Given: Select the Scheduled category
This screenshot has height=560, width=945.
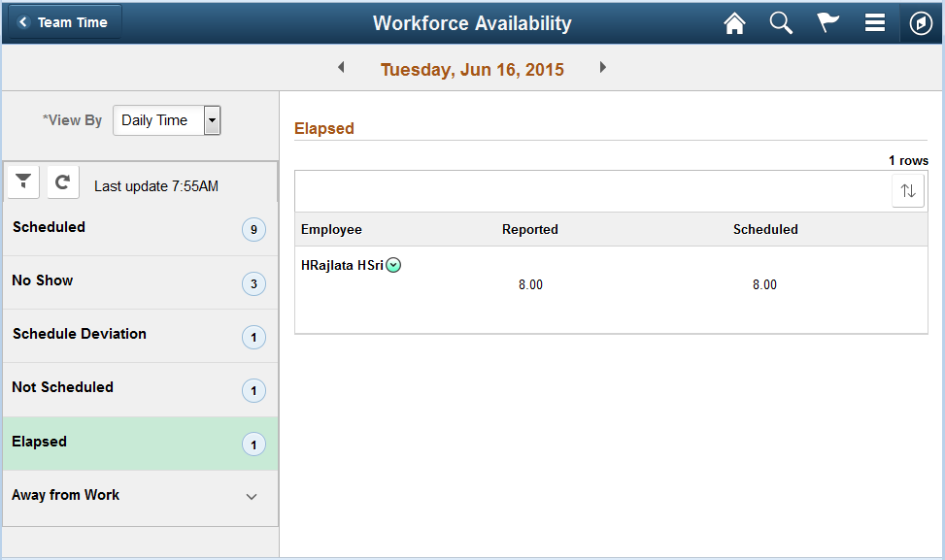Looking at the screenshot, I should (x=141, y=229).
